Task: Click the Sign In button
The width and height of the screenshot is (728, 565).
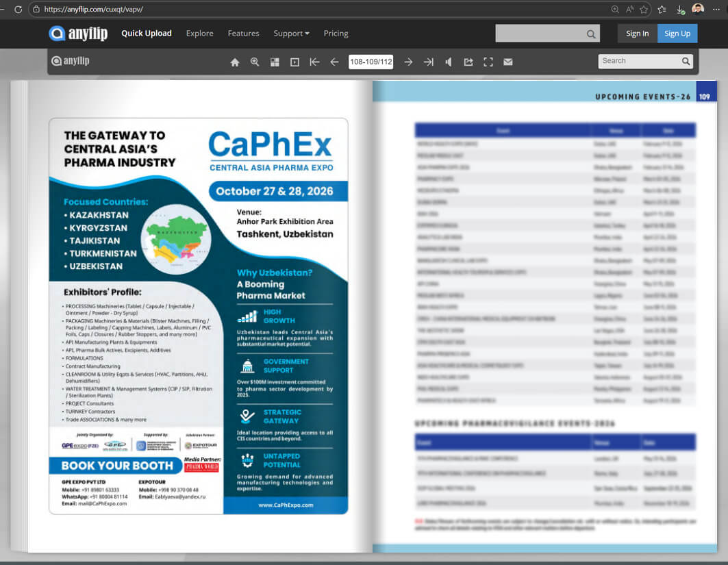Action: coord(637,34)
